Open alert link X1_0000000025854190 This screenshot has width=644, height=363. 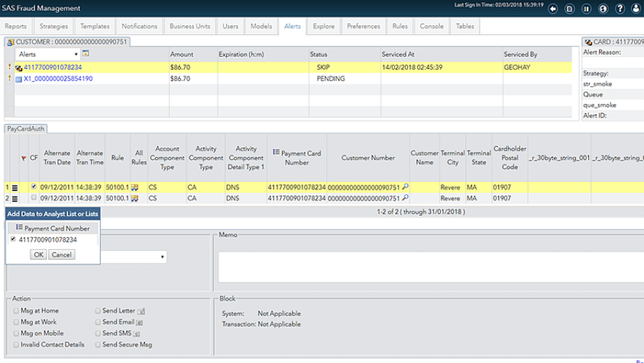pos(58,79)
